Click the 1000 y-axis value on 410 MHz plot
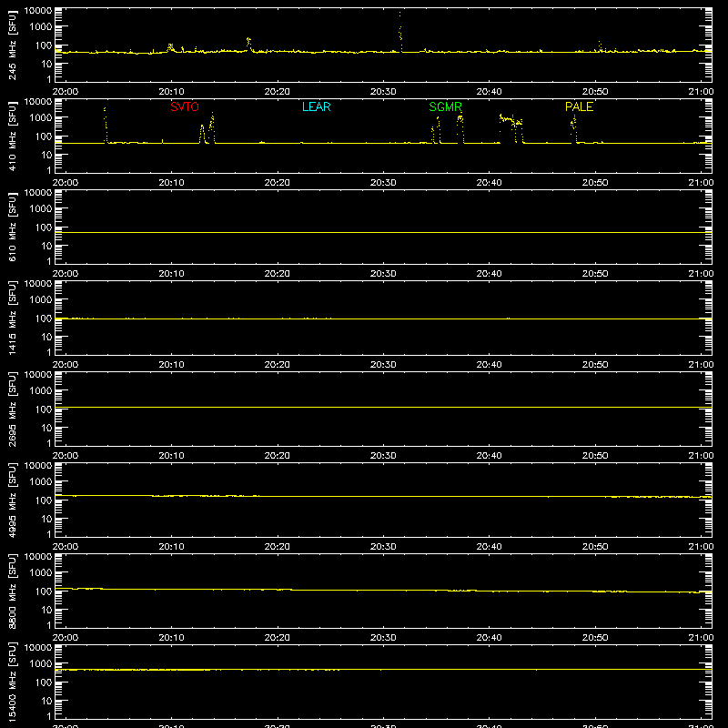728x728 pixels. coord(41,118)
